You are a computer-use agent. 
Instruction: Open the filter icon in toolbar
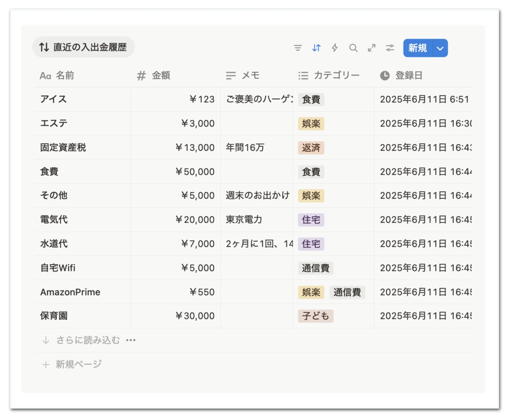coord(297,48)
